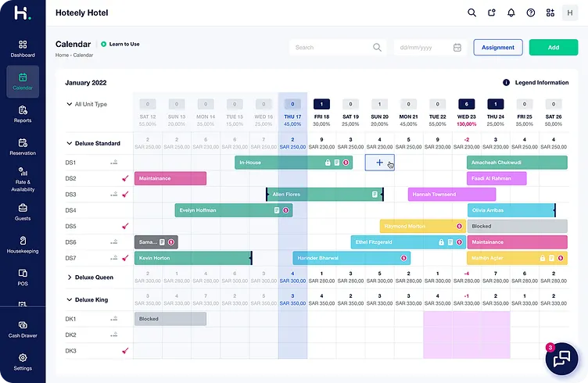588x383 pixels.
Task: Open the help question mark icon
Action: click(x=531, y=13)
